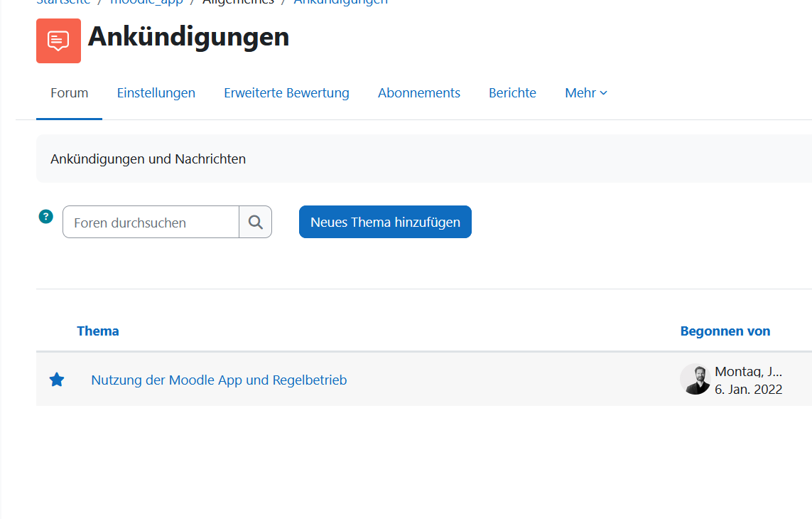Image resolution: width=812 pixels, height=519 pixels.
Task: Click the Ankündigungen breadcrumb link
Action: coord(340,2)
